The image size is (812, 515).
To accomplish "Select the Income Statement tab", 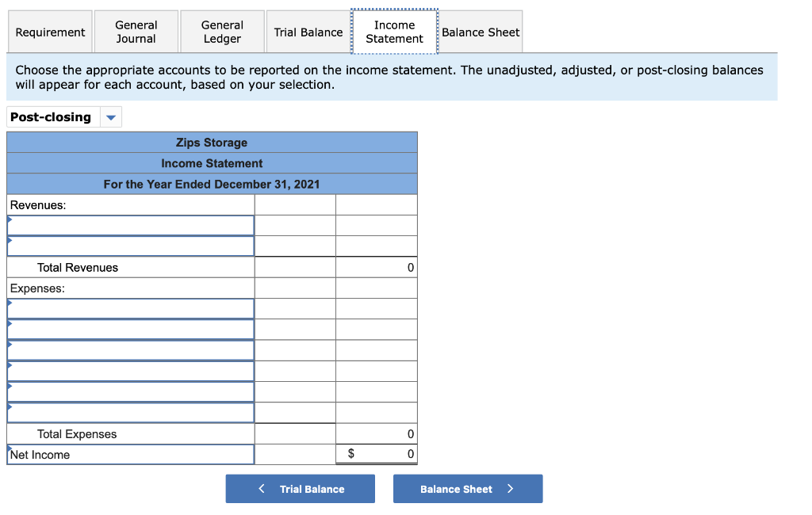I will [394, 32].
